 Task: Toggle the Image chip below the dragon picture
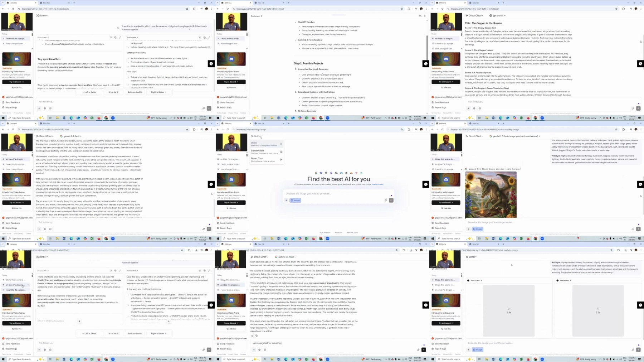point(478,229)
